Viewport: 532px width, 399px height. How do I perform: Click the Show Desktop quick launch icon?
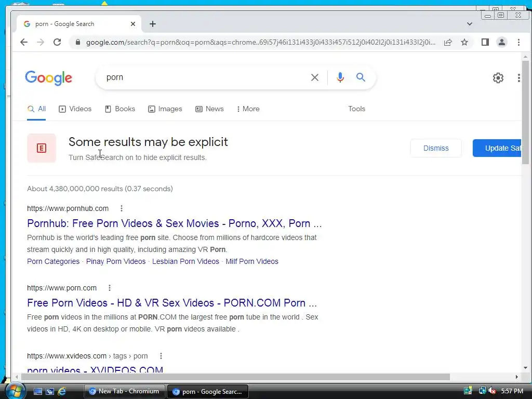(38, 392)
